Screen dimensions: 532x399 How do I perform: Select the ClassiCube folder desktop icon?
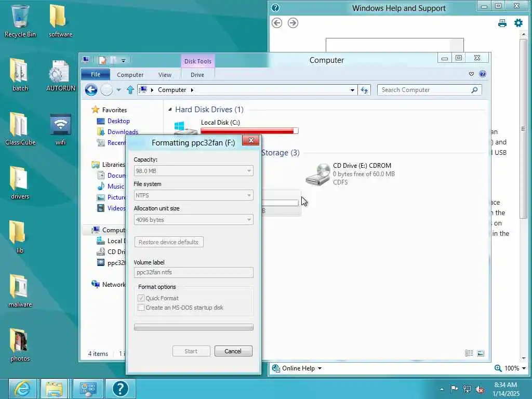(20, 129)
